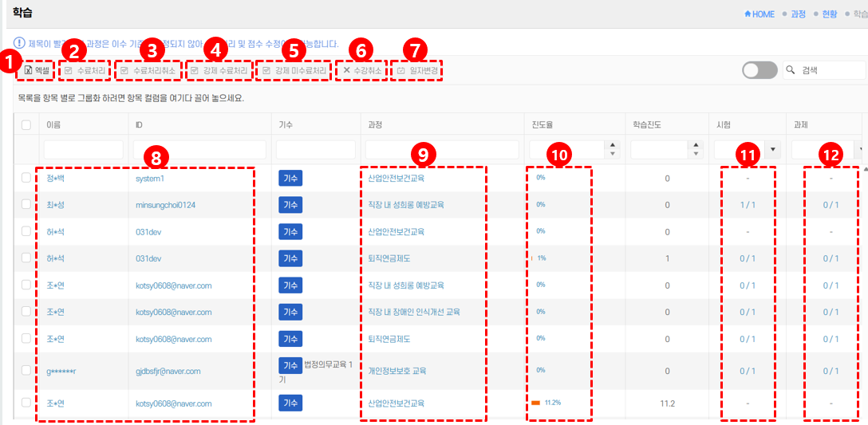Click the 강제 미수료처리 toolbar icon
The height and width of the screenshot is (425, 868).
pyautogui.click(x=266, y=71)
